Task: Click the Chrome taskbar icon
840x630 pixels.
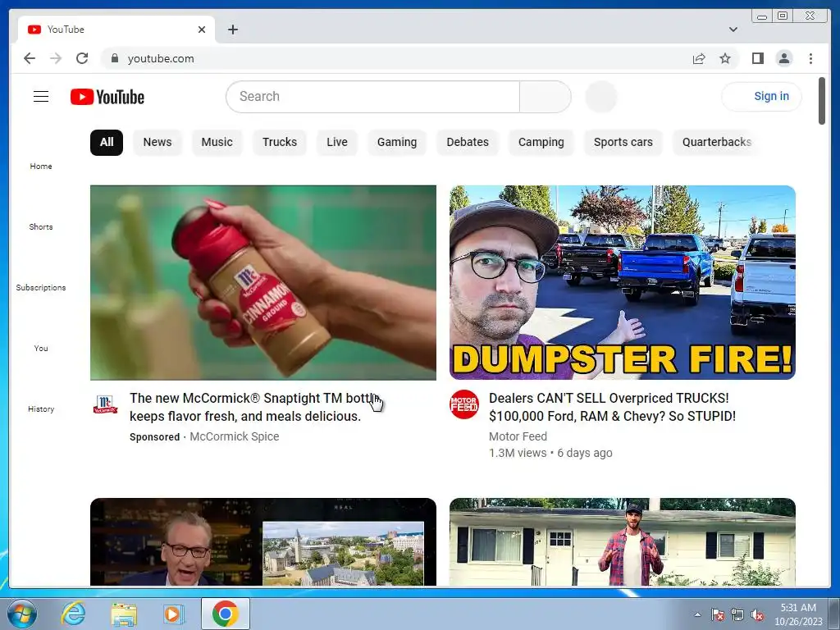Action: (225, 614)
